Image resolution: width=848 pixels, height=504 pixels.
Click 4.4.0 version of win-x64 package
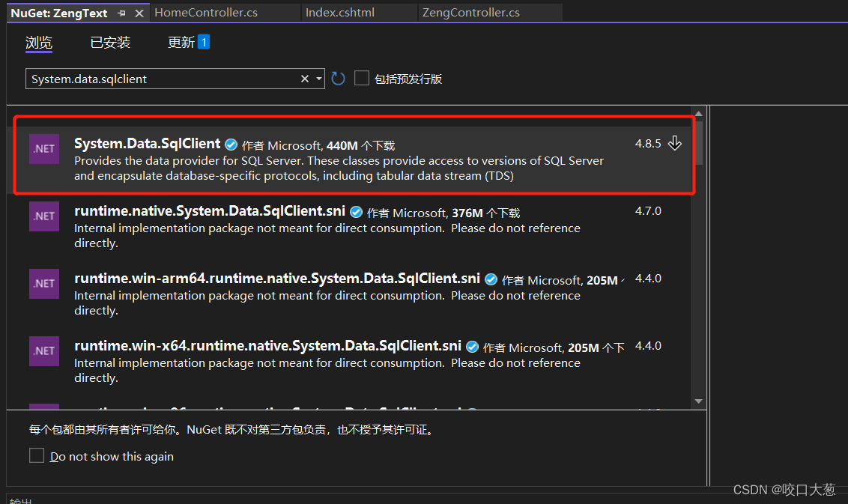coord(648,345)
